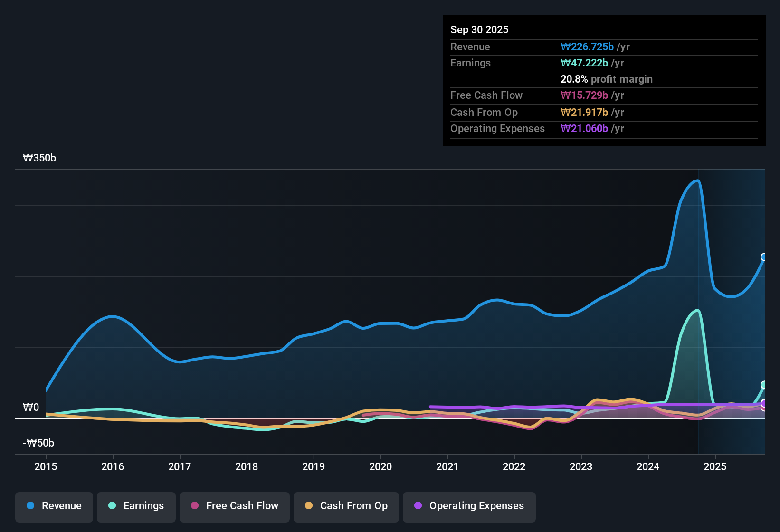Screen dimensions: 780x532
Task: Toggle the Earnings series visibility
Action: [x=136, y=506]
